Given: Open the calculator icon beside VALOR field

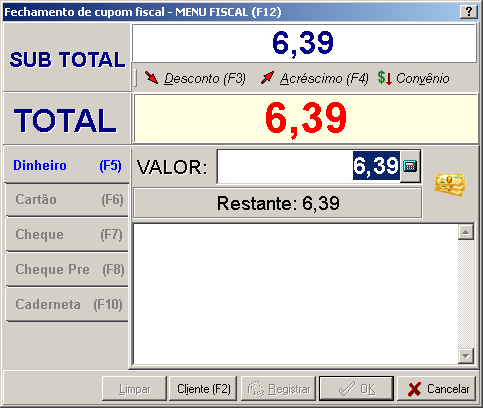Looking at the screenshot, I should tap(410, 166).
